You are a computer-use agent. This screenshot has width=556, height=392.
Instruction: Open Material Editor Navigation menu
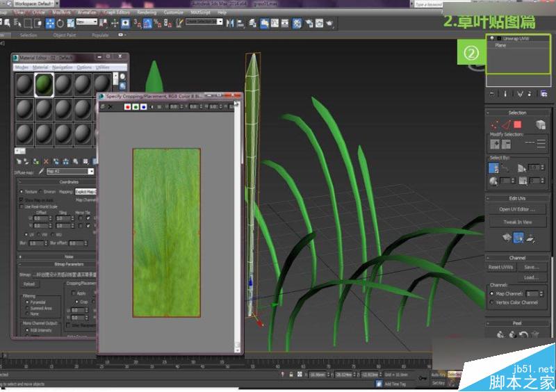click(x=62, y=67)
